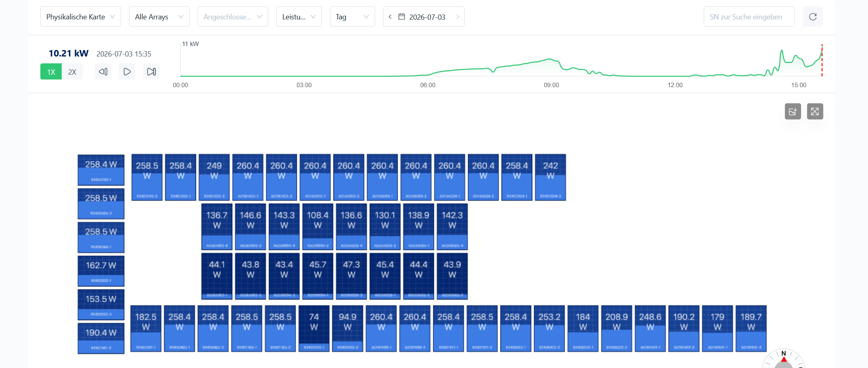Select the 136.7 W panel

pyautogui.click(x=217, y=227)
